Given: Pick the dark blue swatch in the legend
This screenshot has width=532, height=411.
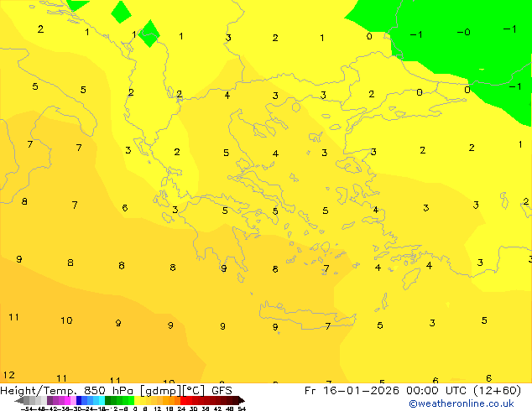Looking at the screenshot, I should 79,400.
